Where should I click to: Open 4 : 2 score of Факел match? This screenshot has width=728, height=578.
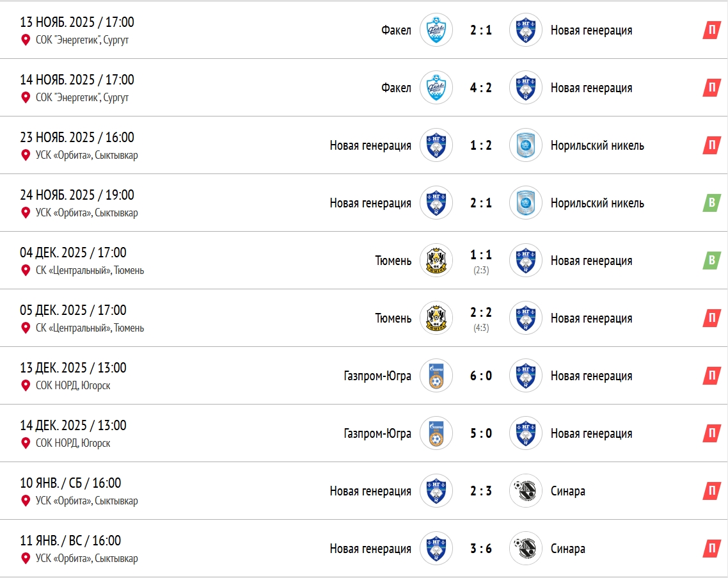[481, 88]
